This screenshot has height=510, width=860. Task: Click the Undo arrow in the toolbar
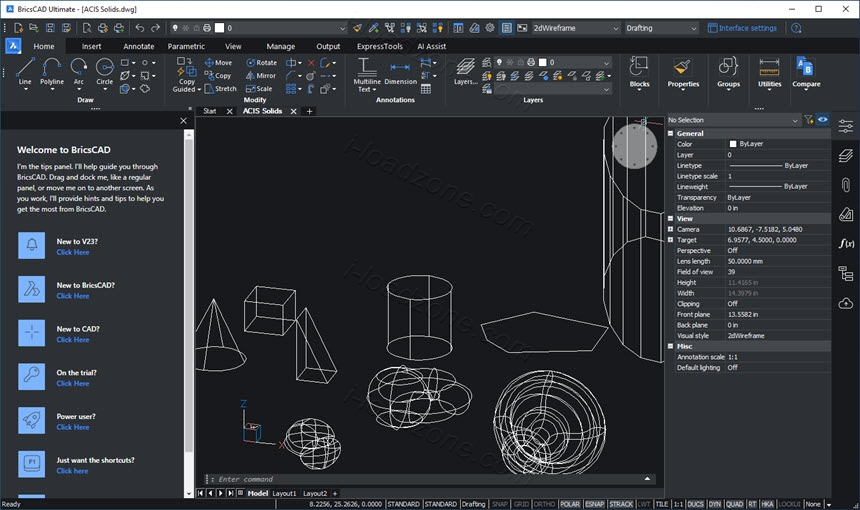pyautogui.click(x=140, y=27)
